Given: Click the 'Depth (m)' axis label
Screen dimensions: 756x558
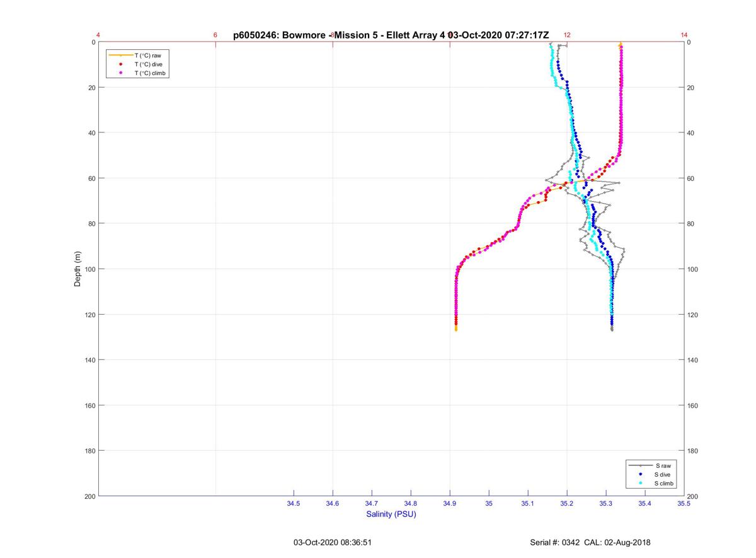Looking at the screenshot, I should click(77, 269).
